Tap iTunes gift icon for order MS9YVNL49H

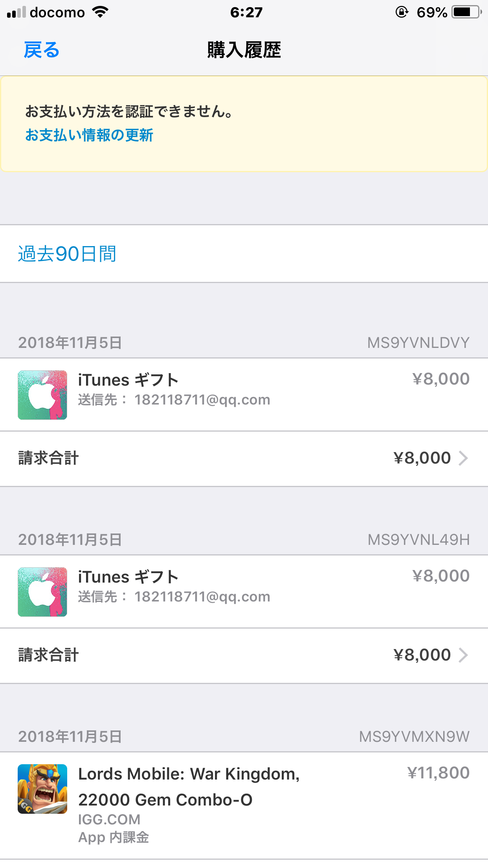coord(42,592)
